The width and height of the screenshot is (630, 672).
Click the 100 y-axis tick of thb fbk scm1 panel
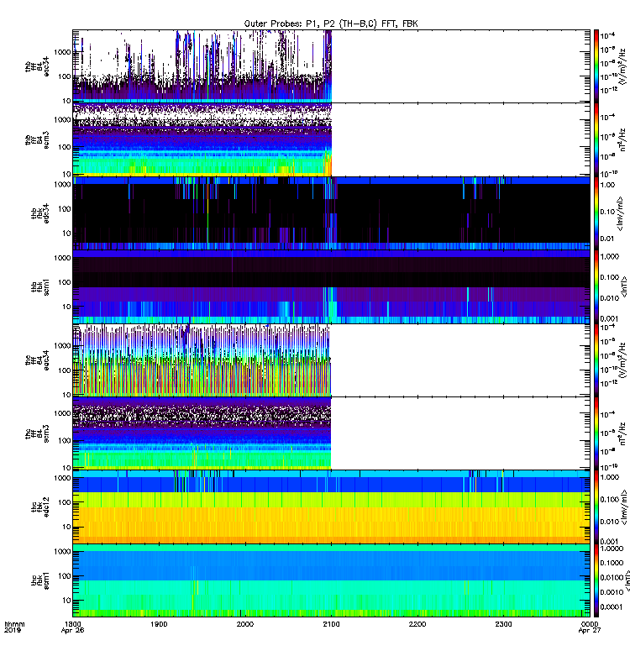pyautogui.click(x=65, y=282)
